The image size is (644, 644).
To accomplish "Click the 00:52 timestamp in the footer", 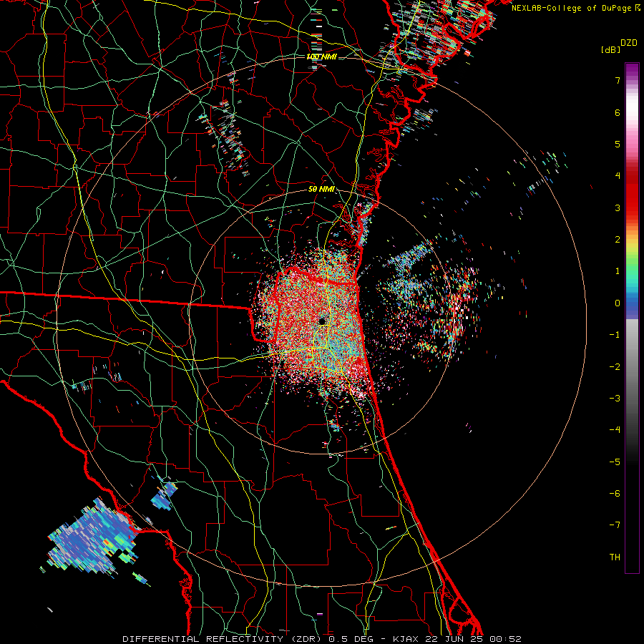I will (506, 639).
